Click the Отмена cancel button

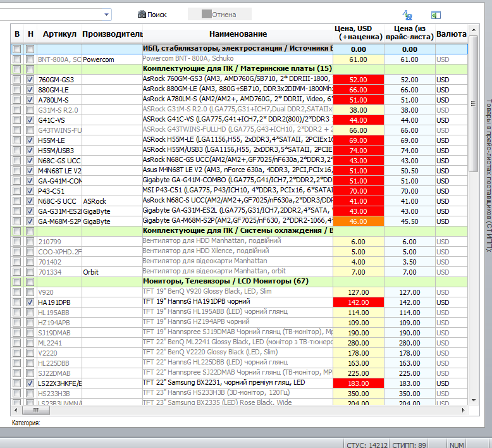[x=219, y=14]
